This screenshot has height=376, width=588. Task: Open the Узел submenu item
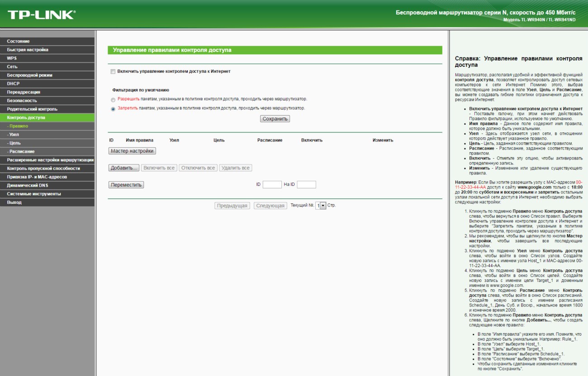[14, 135]
